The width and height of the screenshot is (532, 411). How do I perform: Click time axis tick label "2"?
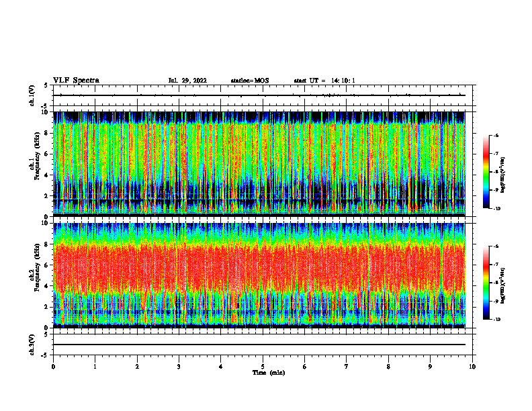tap(137, 367)
